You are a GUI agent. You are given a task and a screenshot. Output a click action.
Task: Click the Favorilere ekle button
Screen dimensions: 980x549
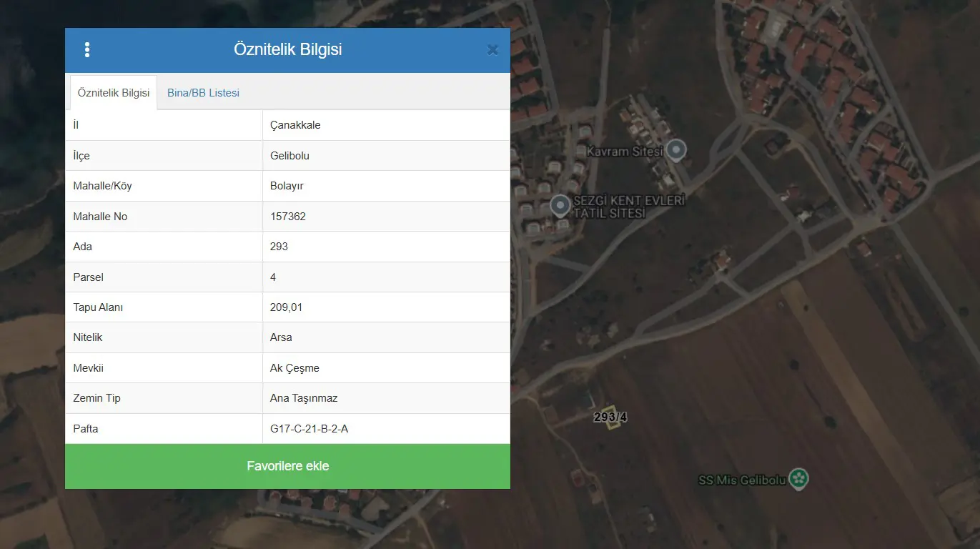coord(287,466)
